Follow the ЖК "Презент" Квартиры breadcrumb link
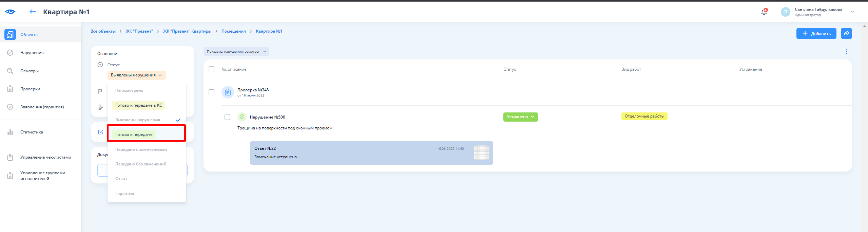The height and width of the screenshot is (232, 868). click(187, 31)
